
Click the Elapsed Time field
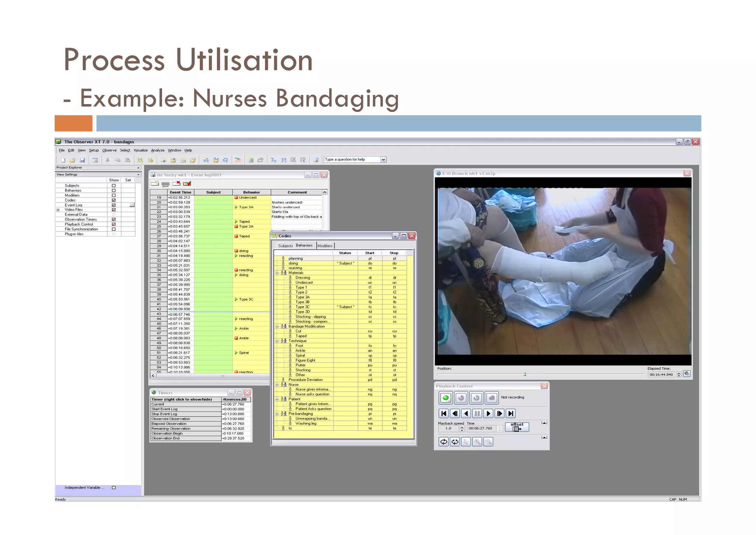coord(662,374)
